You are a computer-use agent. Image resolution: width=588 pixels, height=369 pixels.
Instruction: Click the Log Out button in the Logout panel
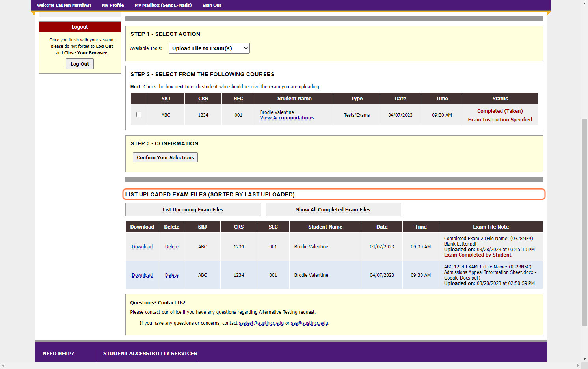(x=80, y=64)
